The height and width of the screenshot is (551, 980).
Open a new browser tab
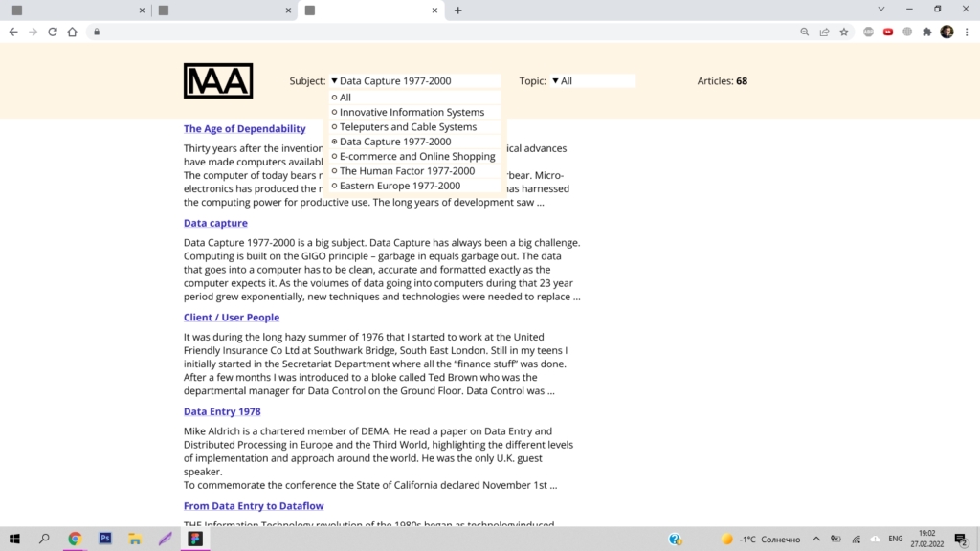458,10
